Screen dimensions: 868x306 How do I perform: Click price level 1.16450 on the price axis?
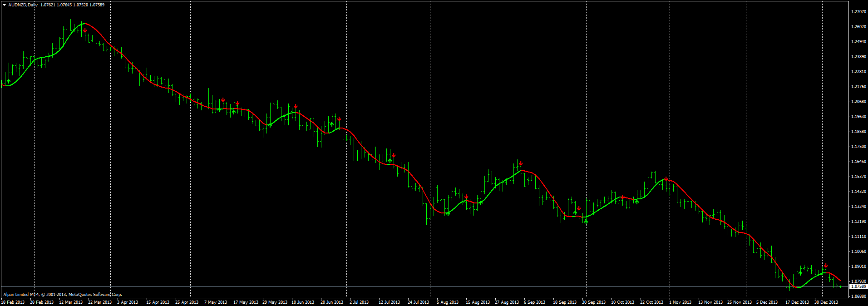pos(858,162)
